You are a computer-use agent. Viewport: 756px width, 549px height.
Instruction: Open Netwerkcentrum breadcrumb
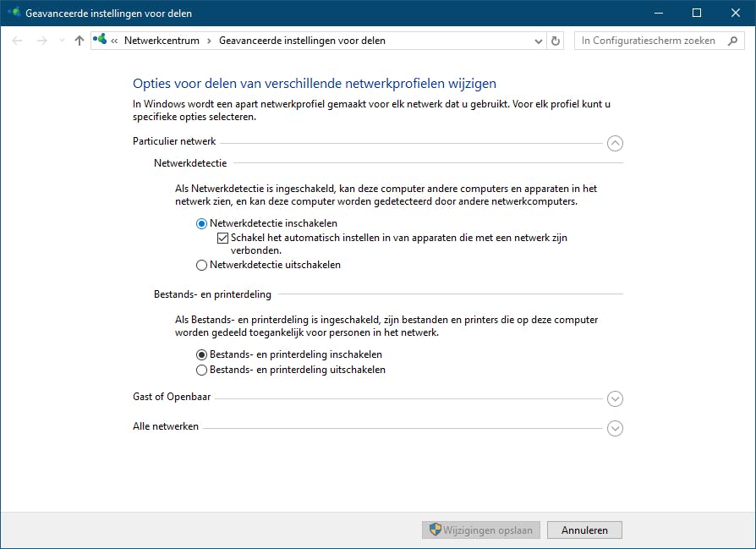click(162, 41)
